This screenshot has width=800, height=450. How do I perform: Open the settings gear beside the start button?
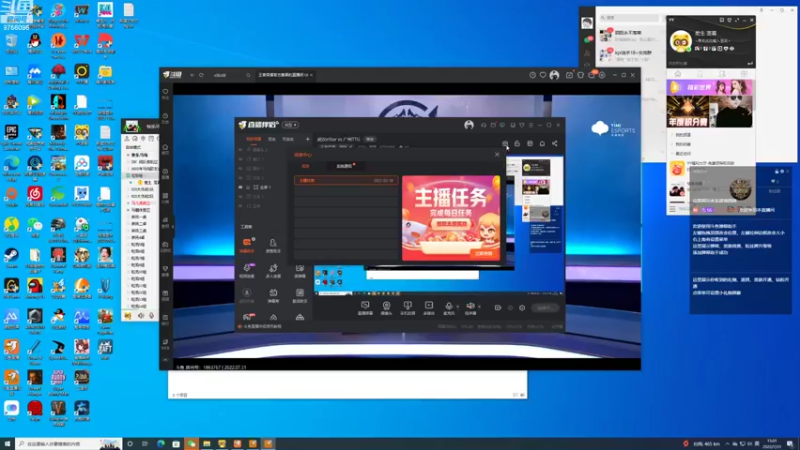coord(522,308)
